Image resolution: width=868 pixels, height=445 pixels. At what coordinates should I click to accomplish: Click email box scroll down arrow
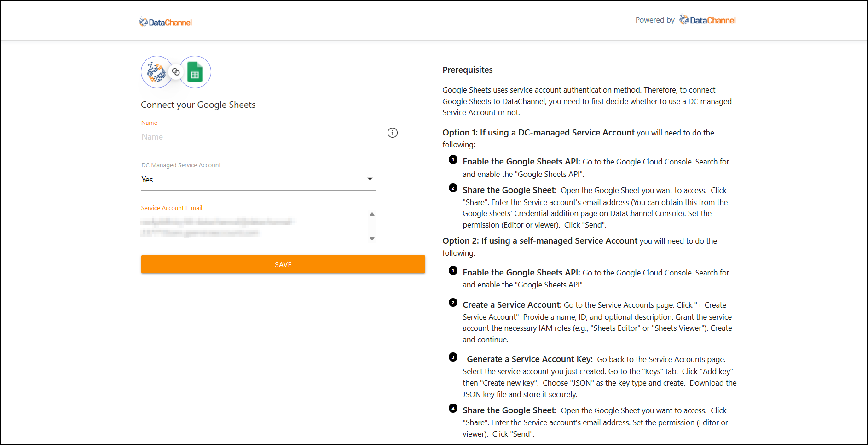pos(372,239)
